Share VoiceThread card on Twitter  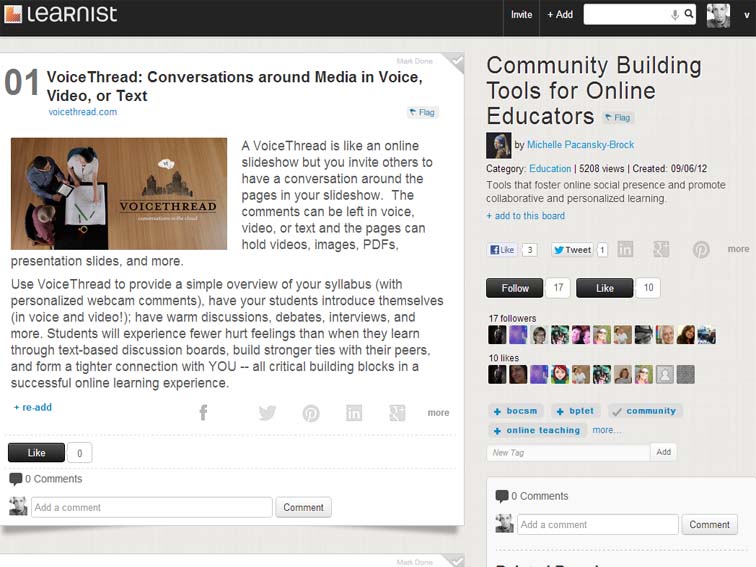click(267, 413)
